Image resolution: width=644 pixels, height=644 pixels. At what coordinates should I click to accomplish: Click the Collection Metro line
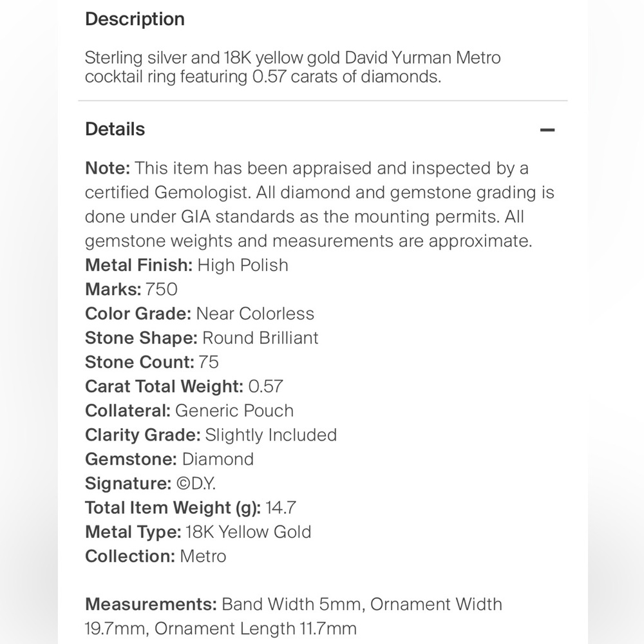tap(156, 556)
